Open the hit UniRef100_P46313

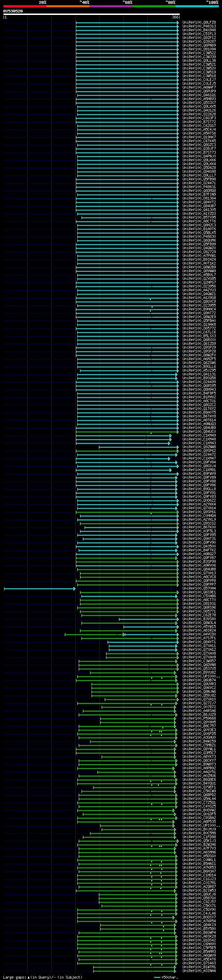coord(199,26)
